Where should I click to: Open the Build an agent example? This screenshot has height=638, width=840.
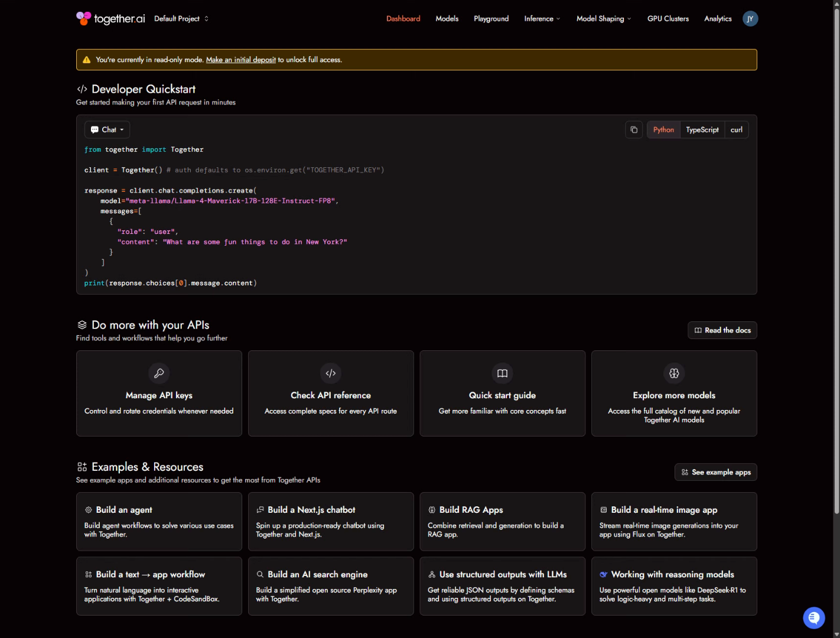159,522
